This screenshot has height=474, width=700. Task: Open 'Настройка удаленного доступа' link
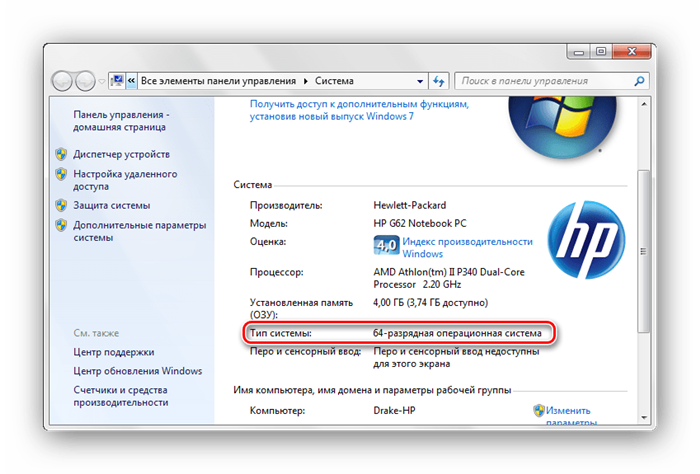coord(125,180)
